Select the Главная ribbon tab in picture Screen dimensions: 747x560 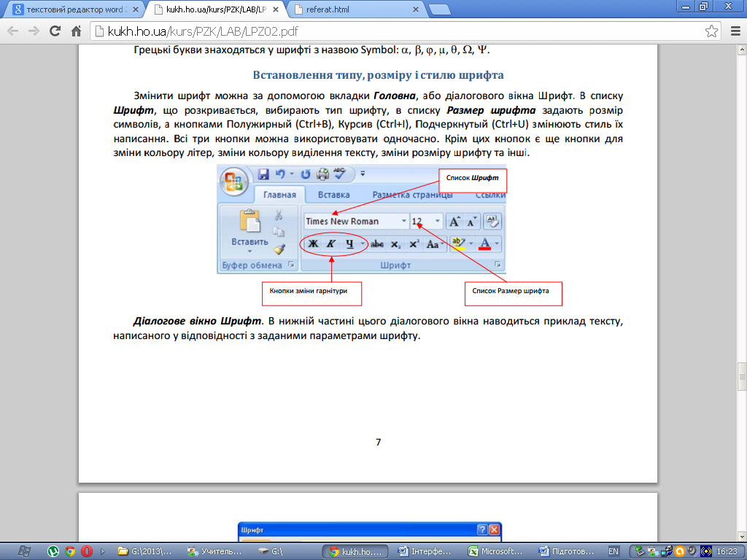[279, 194]
